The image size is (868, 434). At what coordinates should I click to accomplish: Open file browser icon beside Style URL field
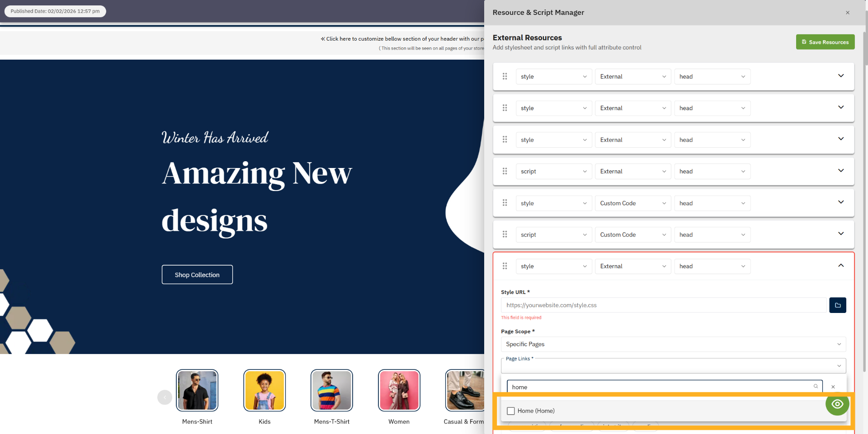tap(837, 305)
